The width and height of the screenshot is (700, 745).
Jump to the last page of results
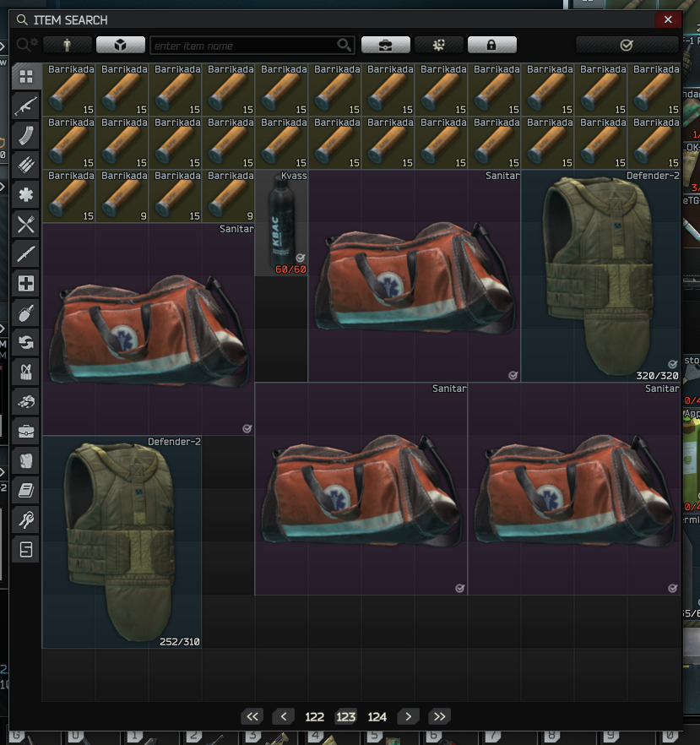tap(440, 716)
